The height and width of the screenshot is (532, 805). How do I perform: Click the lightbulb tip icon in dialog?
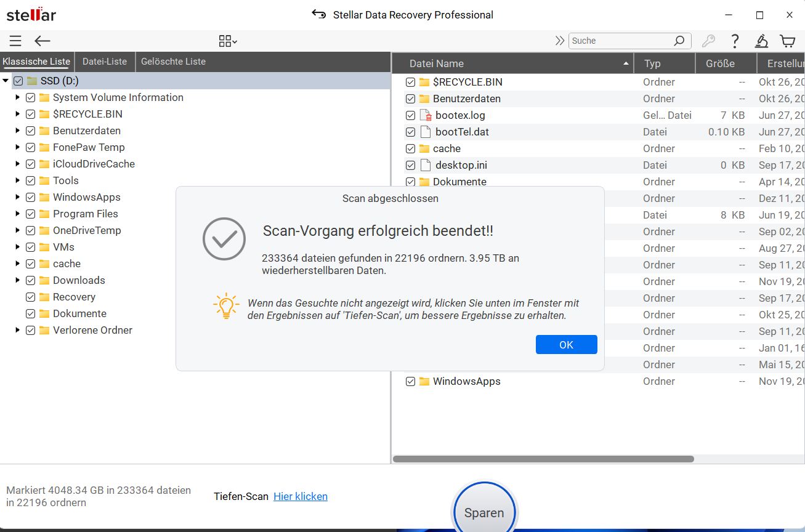click(226, 305)
